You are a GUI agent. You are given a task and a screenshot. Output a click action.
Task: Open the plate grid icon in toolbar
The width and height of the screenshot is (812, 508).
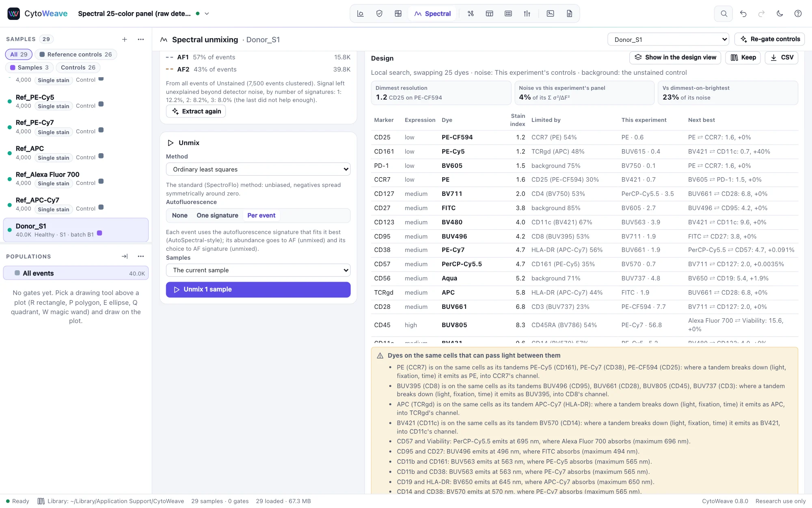pyautogui.click(x=508, y=13)
